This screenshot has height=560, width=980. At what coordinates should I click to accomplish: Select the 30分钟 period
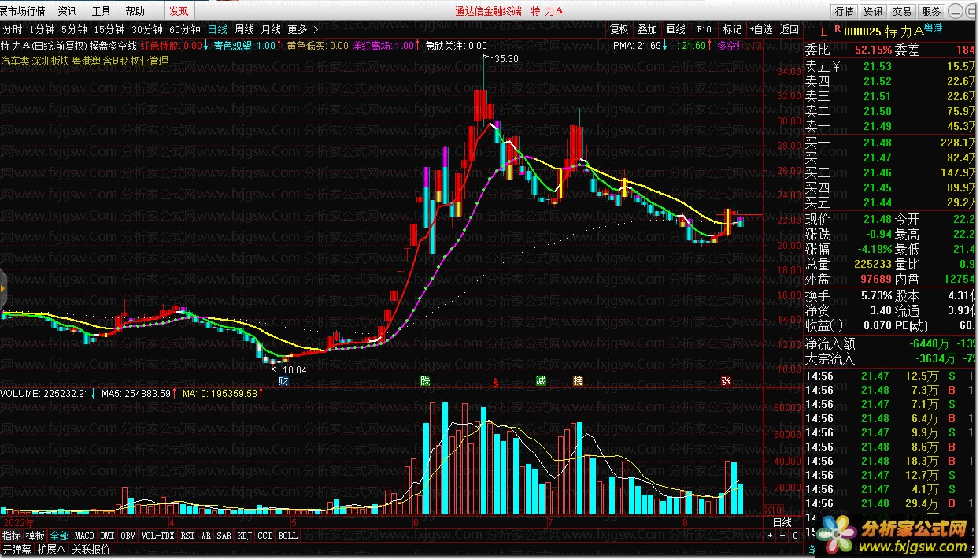tap(147, 29)
